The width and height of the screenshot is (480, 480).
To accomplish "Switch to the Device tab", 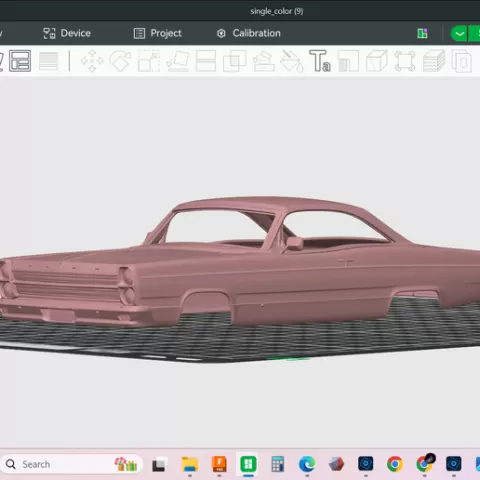I will coord(67,33).
